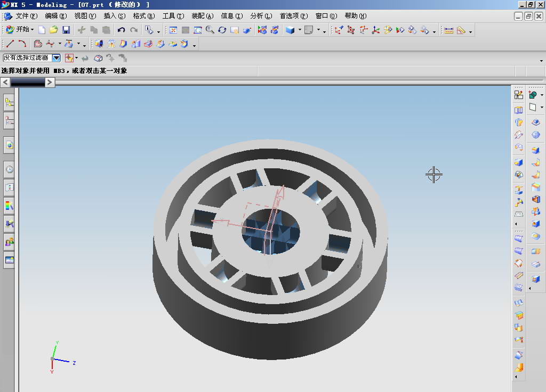The width and height of the screenshot is (546, 392).
Task: Click the Measure Distance ruler icon
Action: (449, 30)
